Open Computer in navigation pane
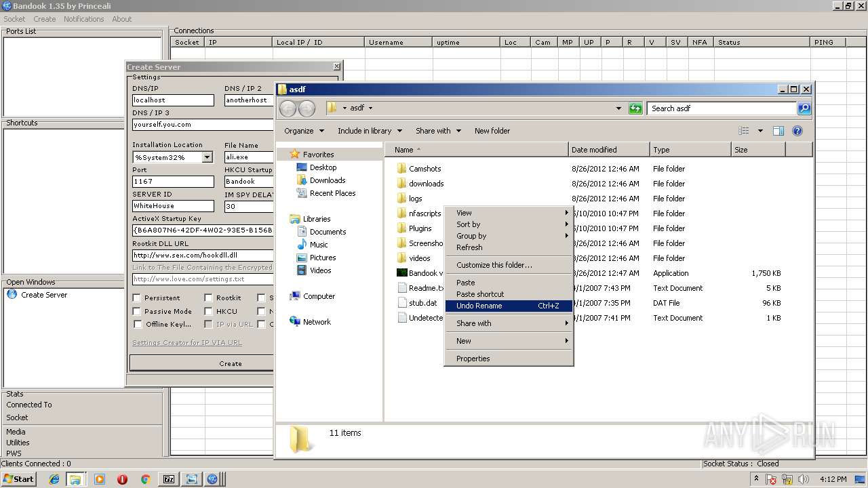868x488 pixels. [x=312, y=296]
